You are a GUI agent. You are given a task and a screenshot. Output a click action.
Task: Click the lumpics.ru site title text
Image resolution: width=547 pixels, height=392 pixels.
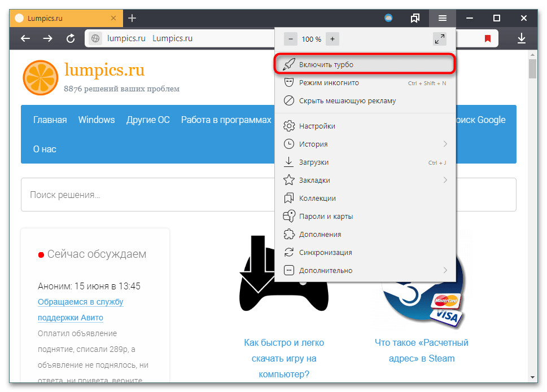click(104, 70)
